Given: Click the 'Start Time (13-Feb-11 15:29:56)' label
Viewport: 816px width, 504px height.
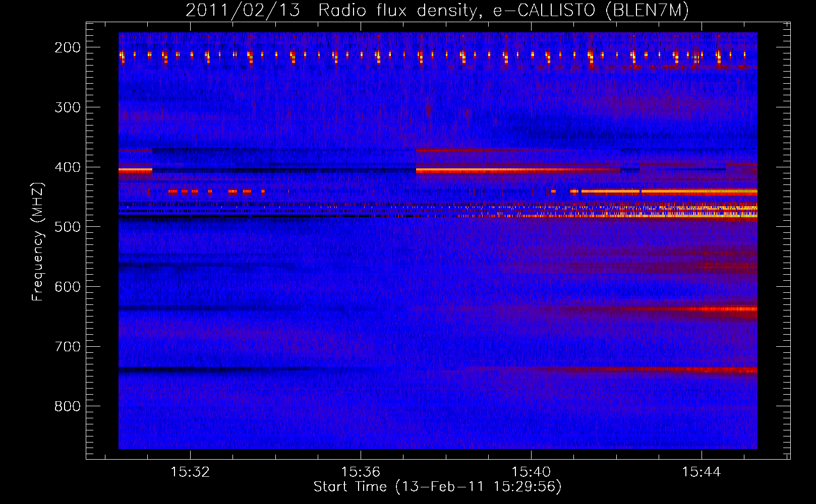Looking at the screenshot, I should pos(437,487).
